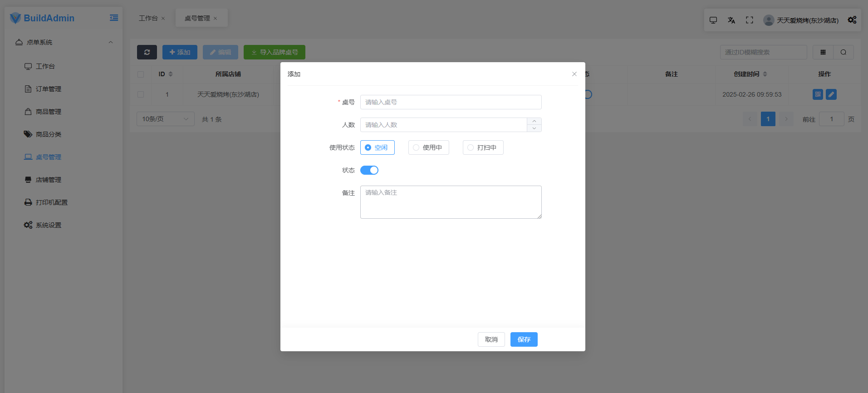The image size is (868, 393).
Task: Open layout settings gears icon in header
Action: pyautogui.click(x=852, y=20)
